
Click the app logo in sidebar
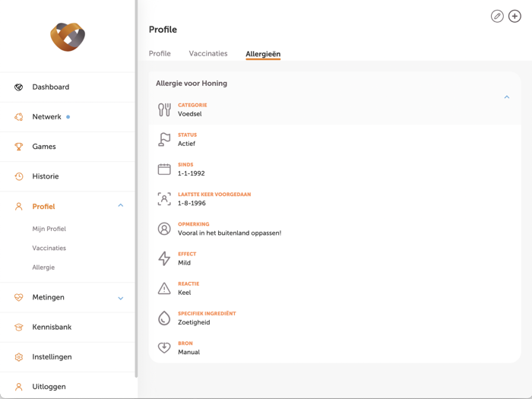click(x=68, y=36)
